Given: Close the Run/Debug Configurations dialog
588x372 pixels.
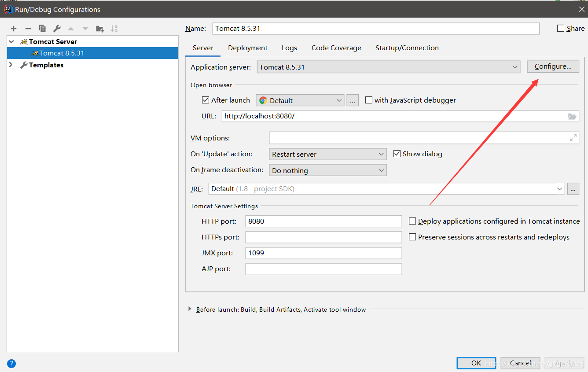Looking at the screenshot, I should [581, 9].
